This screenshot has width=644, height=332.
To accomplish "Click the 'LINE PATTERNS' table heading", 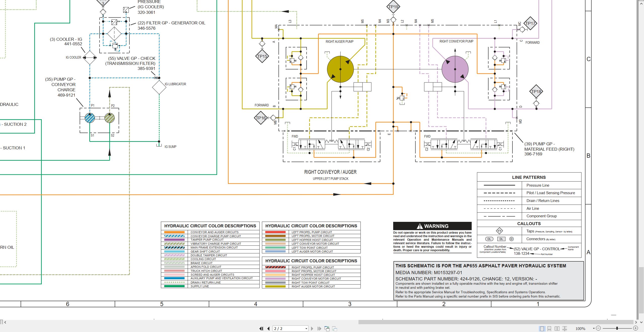I will pyautogui.click(x=529, y=177).
